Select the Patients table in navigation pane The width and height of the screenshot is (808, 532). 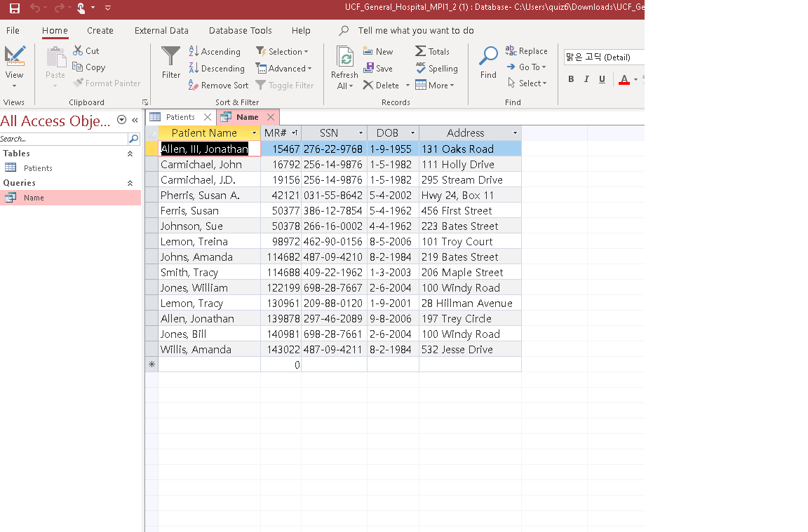70,168
